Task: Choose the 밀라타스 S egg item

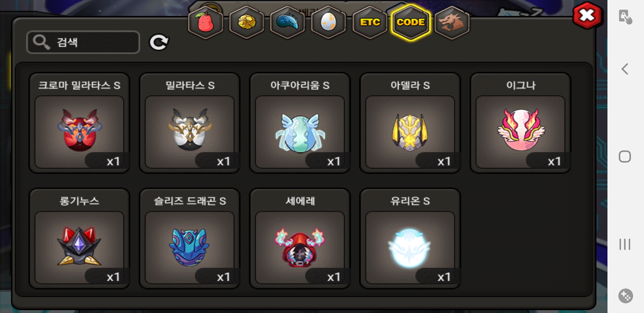Action: [x=189, y=123]
